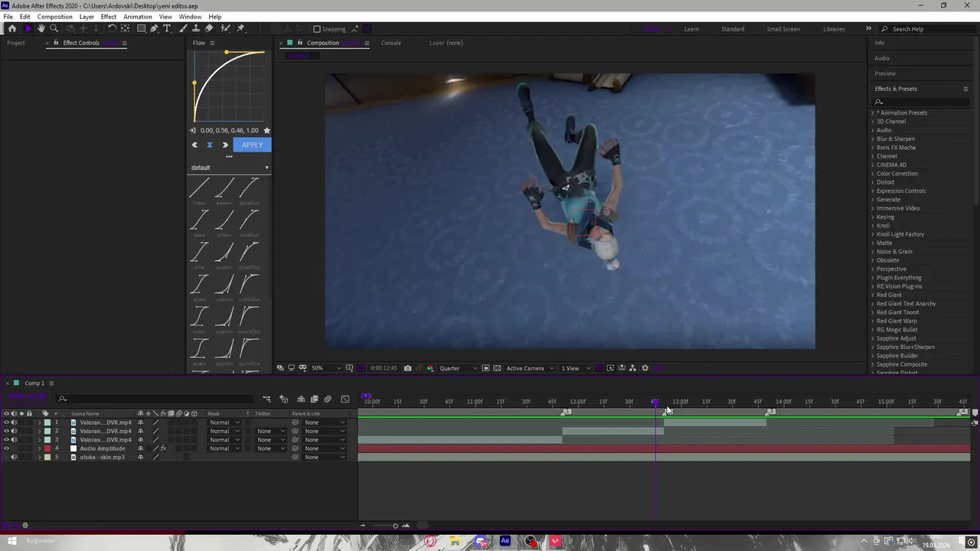Show channel and color management settings

[430, 368]
